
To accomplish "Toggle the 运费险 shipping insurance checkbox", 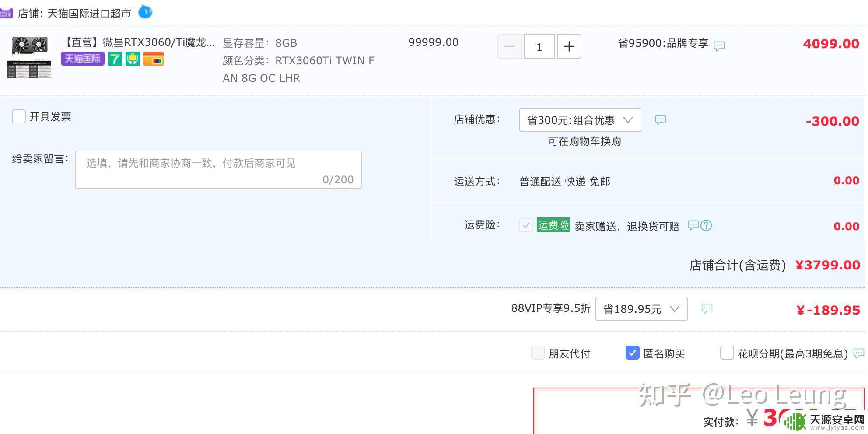I will (x=526, y=225).
